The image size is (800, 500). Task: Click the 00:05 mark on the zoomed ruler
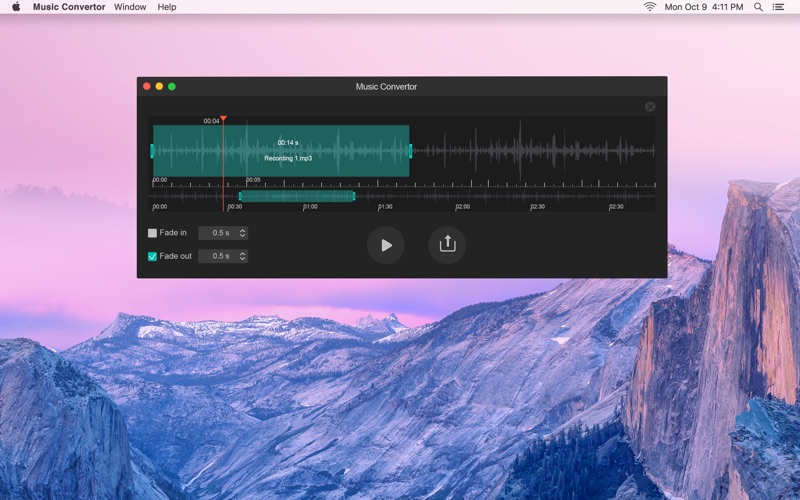pyautogui.click(x=253, y=180)
